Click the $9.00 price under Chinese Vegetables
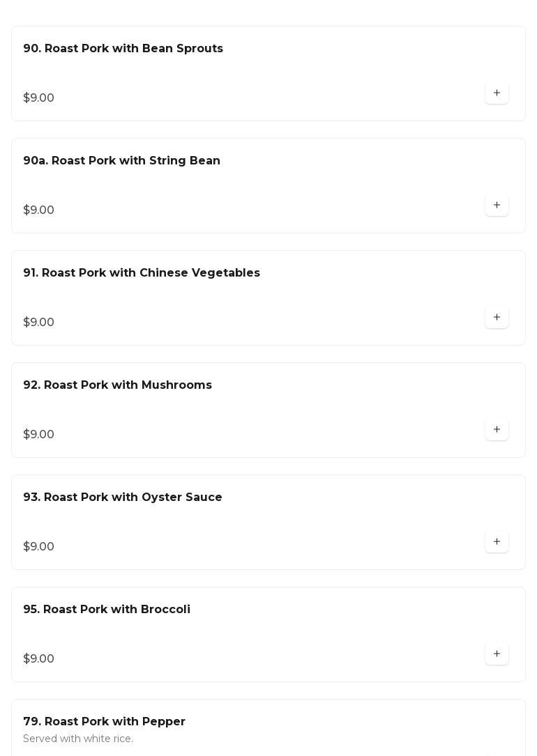 coord(38,323)
